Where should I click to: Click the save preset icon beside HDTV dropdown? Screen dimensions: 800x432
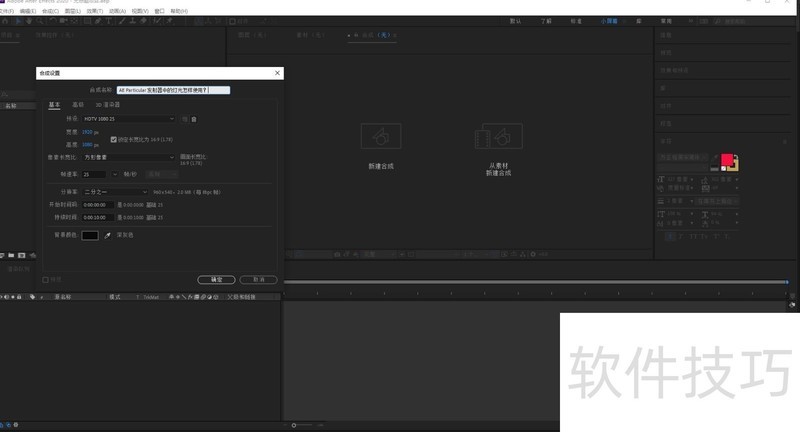click(185, 119)
